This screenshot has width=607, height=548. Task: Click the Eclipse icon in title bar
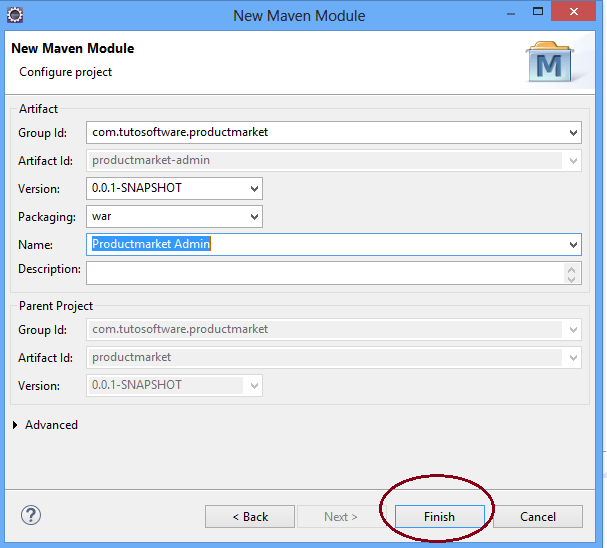coord(15,15)
